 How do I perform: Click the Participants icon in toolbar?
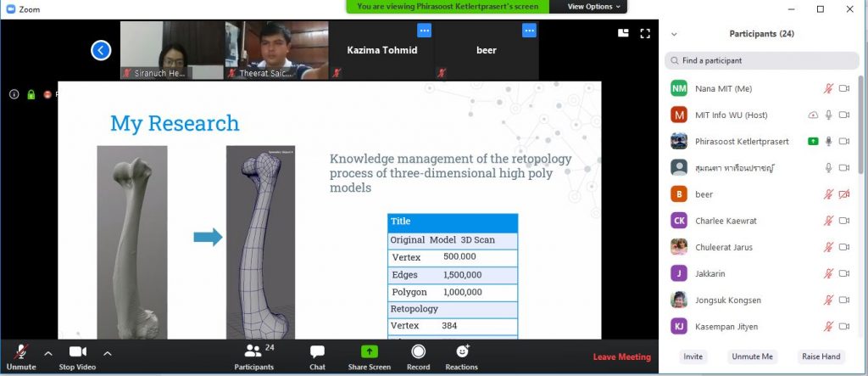click(x=253, y=352)
